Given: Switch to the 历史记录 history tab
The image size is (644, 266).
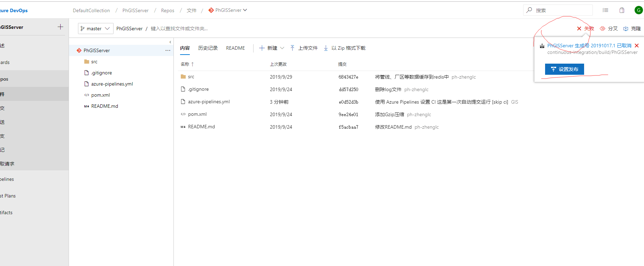Looking at the screenshot, I should click(208, 48).
